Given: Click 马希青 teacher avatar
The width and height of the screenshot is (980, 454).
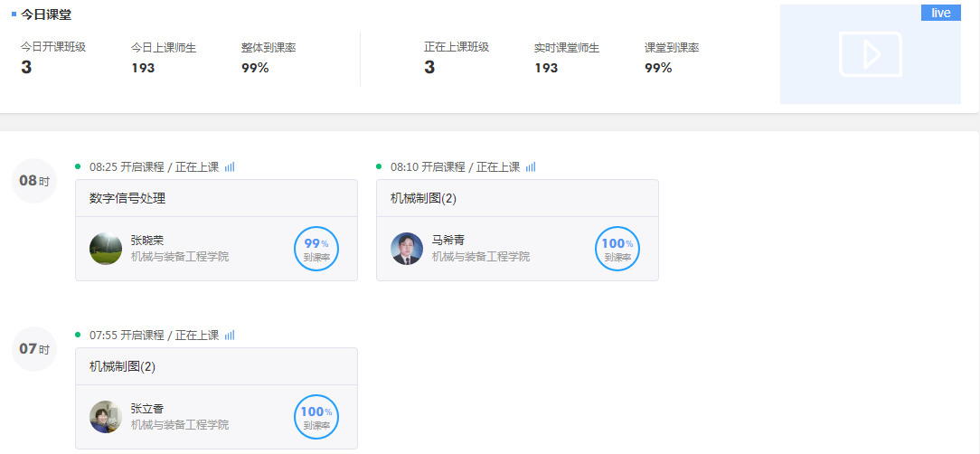Looking at the screenshot, I should tap(407, 249).
